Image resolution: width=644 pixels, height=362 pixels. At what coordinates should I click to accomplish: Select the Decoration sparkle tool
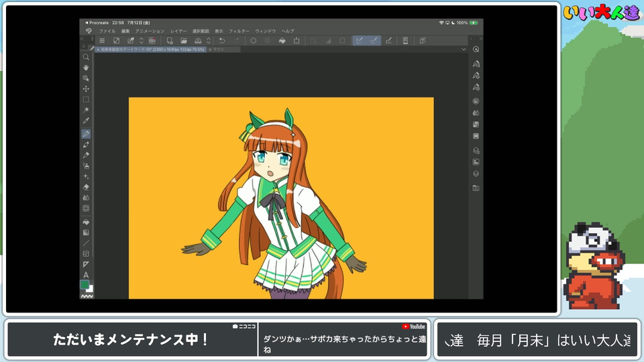86,176
